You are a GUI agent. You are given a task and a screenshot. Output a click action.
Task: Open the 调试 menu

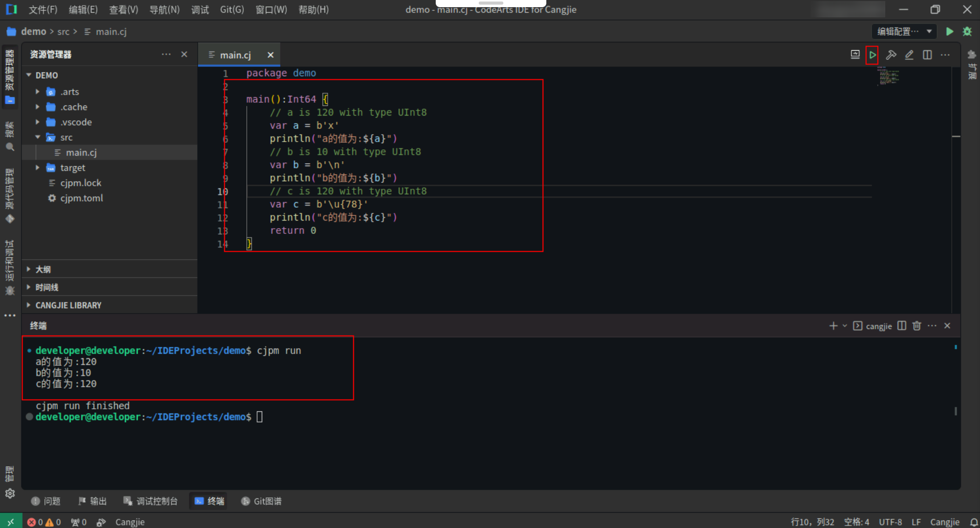pos(200,10)
